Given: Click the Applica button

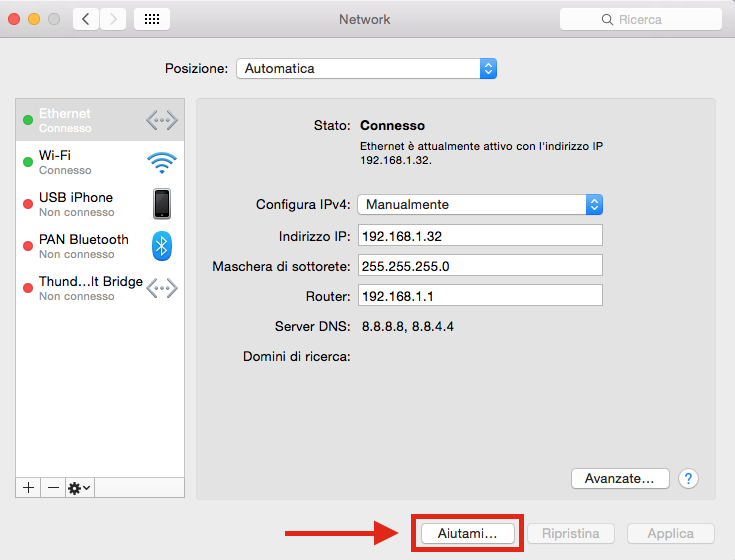Looking at the screenshot, I should pos(671,534).
